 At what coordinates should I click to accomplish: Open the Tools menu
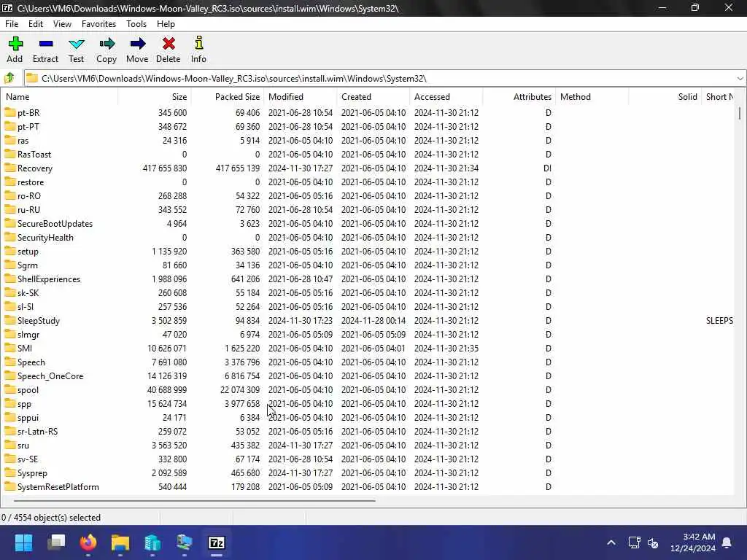[136, 24]
